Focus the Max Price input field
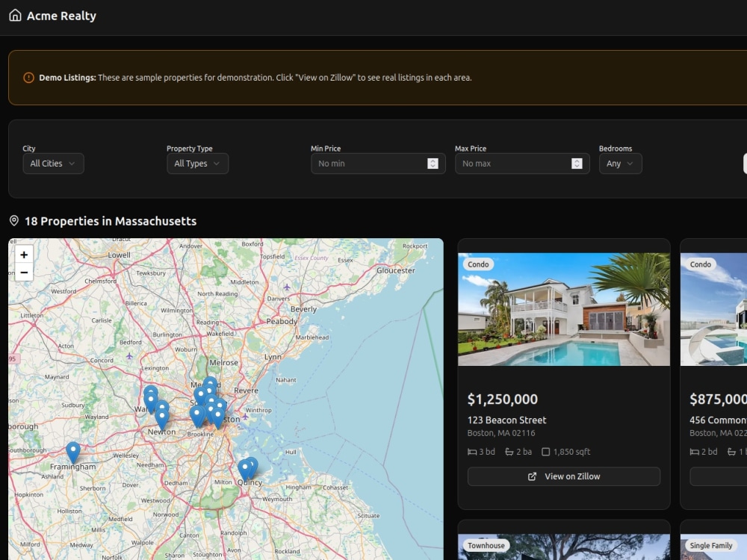This screenshot has height=560, width=747. (522, 164)
